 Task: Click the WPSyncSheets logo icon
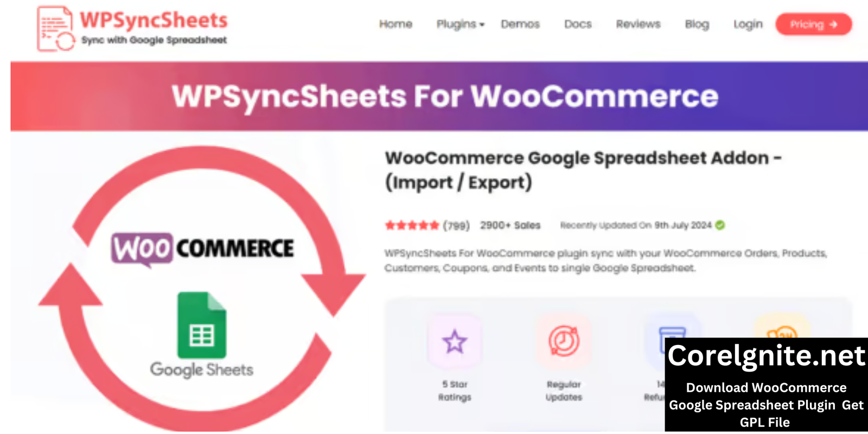pyautogui.click(x=55, y=29)
